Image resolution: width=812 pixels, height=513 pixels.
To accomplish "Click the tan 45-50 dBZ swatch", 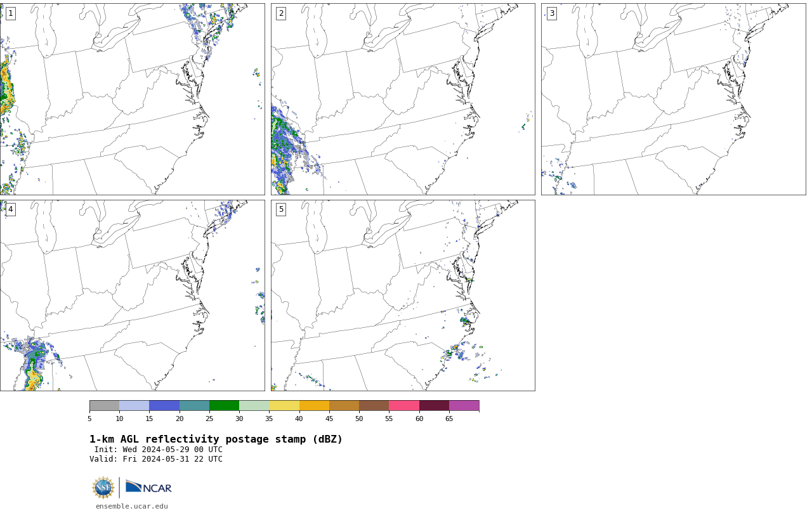I will click(x=344, y=405).
